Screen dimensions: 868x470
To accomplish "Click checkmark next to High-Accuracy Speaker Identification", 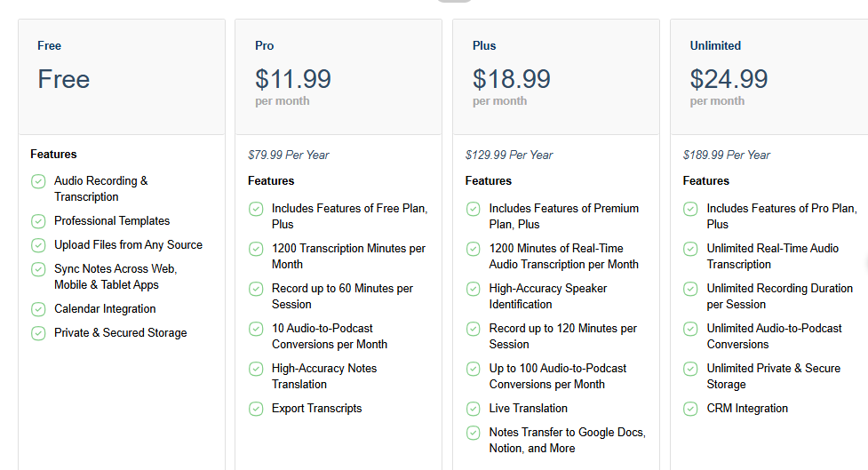I will coord(474,290).
